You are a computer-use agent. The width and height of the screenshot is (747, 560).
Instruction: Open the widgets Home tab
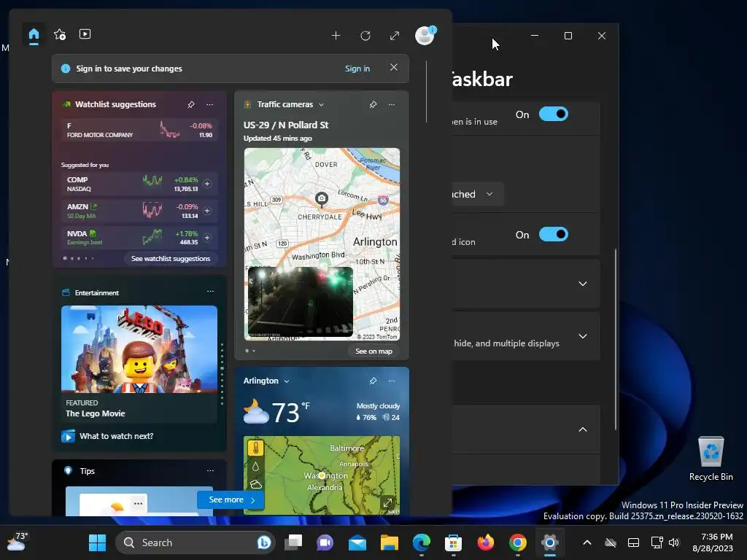34,35
